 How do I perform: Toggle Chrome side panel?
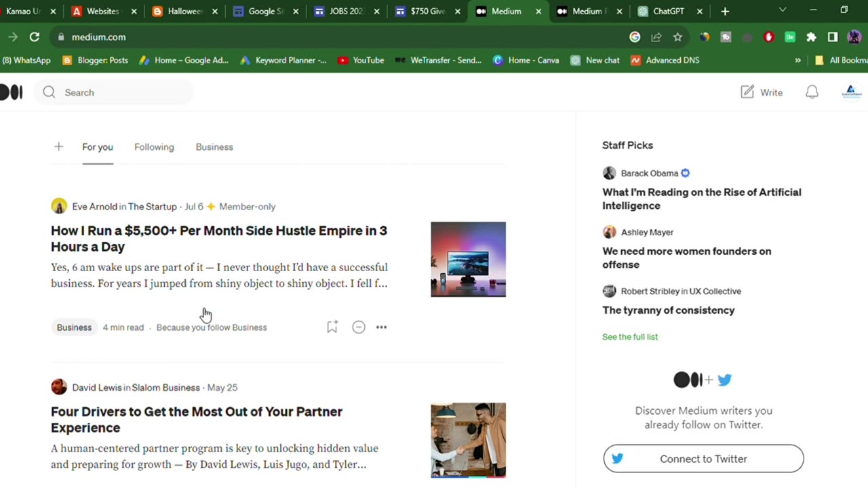point(833,37)
